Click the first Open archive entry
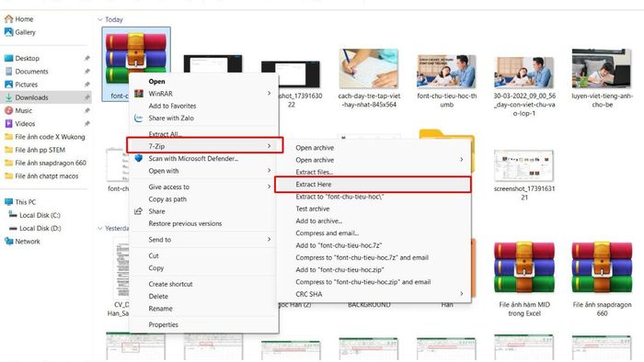Image resolution: width=644 pixels, height=362 pixels. [x=315, y=148]
